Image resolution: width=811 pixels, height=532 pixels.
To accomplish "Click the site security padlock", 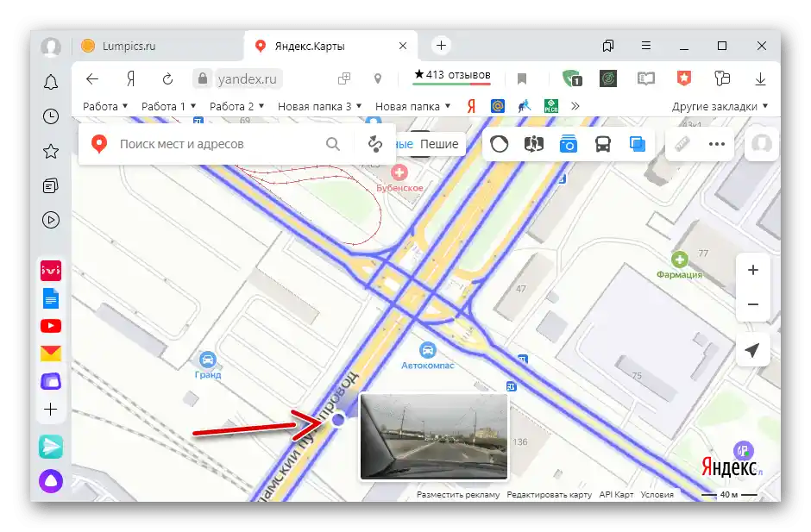I will (x=203, y=78).
